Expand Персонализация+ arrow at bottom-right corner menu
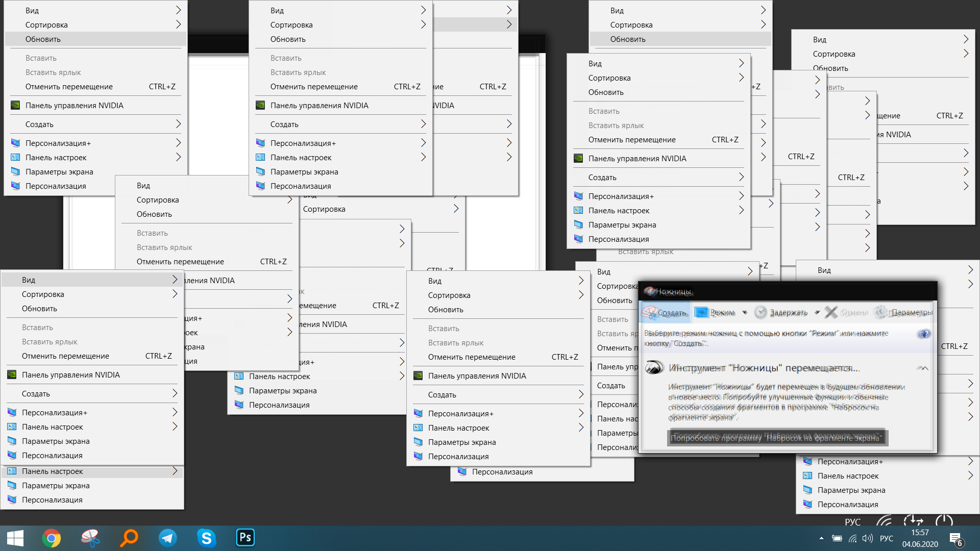Viewport: 980px width, 551px height. (971, 461)
